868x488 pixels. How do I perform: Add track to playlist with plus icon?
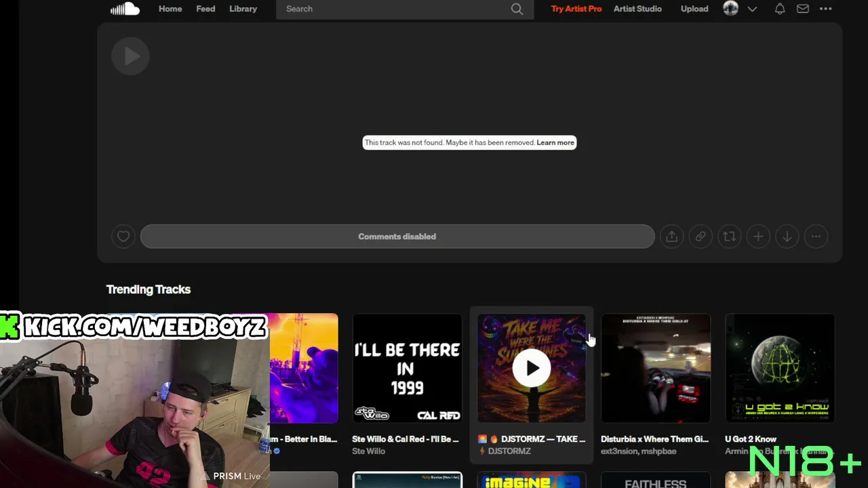758,237
